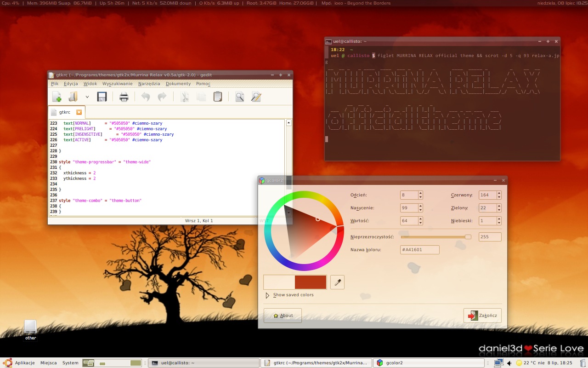Focus the Odcień field showing 8

(409, 195)
